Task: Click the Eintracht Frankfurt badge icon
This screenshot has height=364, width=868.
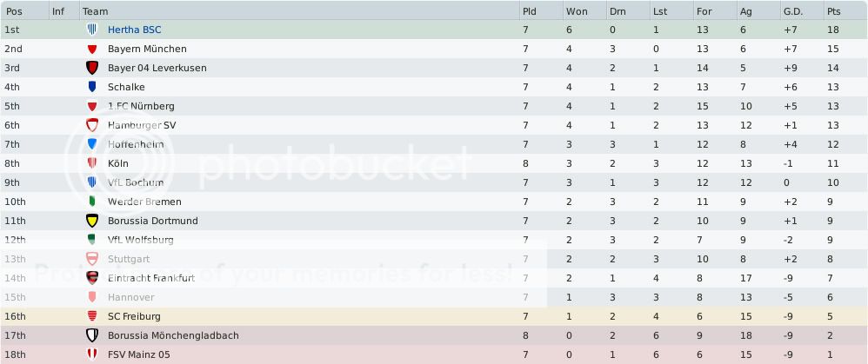Action: [92, 278]
